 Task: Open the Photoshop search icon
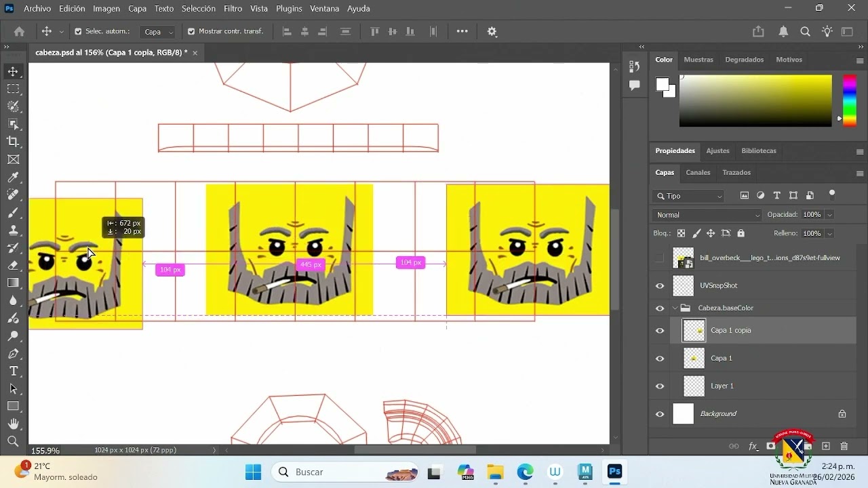805,31
